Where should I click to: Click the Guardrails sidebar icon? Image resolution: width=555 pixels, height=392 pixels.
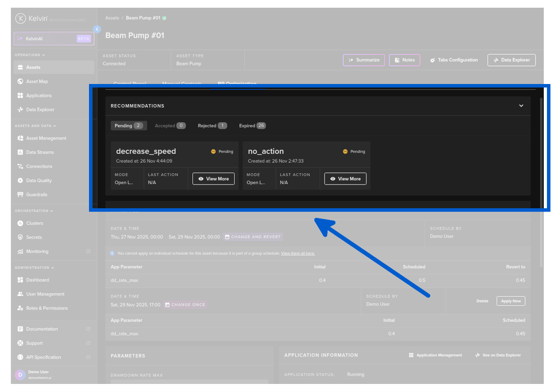(x=20, y=195)
